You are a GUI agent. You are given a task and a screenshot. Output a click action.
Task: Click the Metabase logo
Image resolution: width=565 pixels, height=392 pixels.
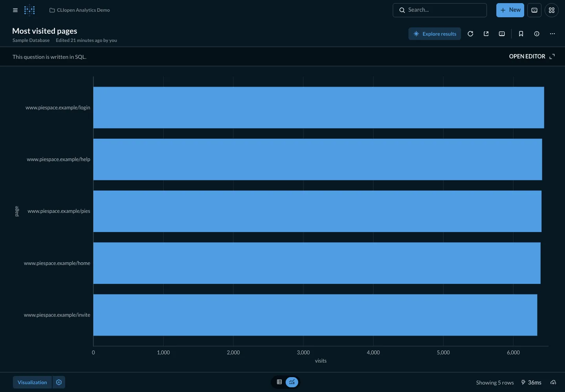click(x=29, y=10)
